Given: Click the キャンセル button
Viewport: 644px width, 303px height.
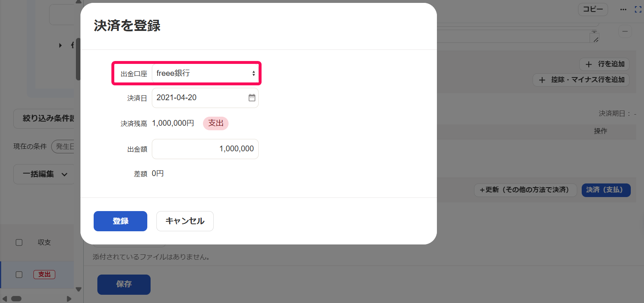Looking at the screenshot, I should (185, 221).
